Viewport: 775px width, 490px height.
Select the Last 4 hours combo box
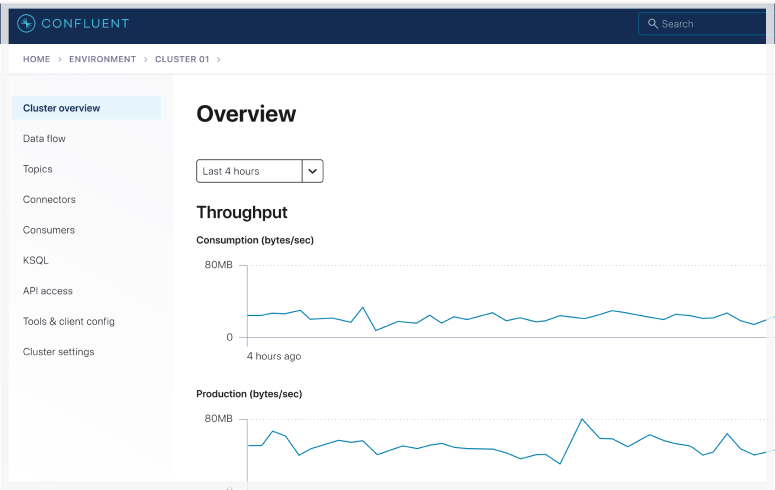coord(249,171)
